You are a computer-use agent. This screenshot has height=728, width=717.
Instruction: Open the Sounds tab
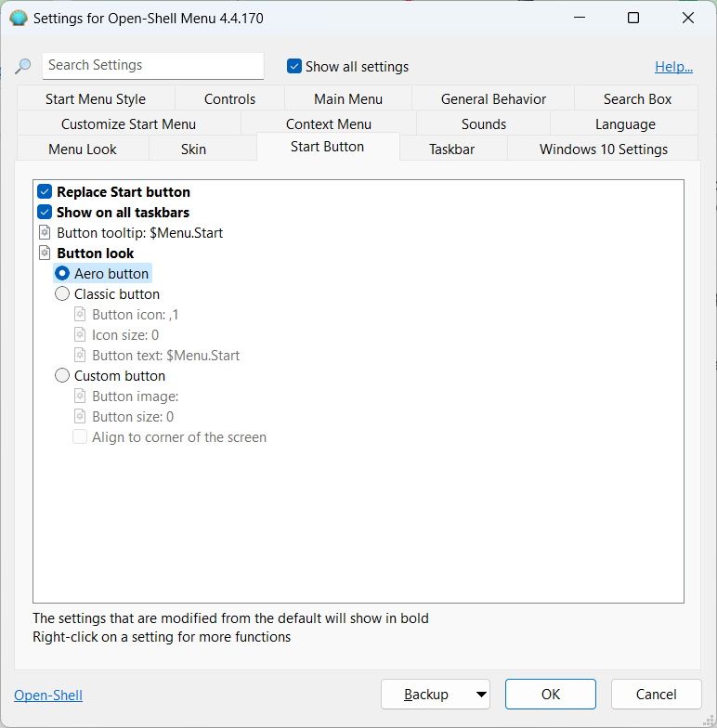click(483, 124)
